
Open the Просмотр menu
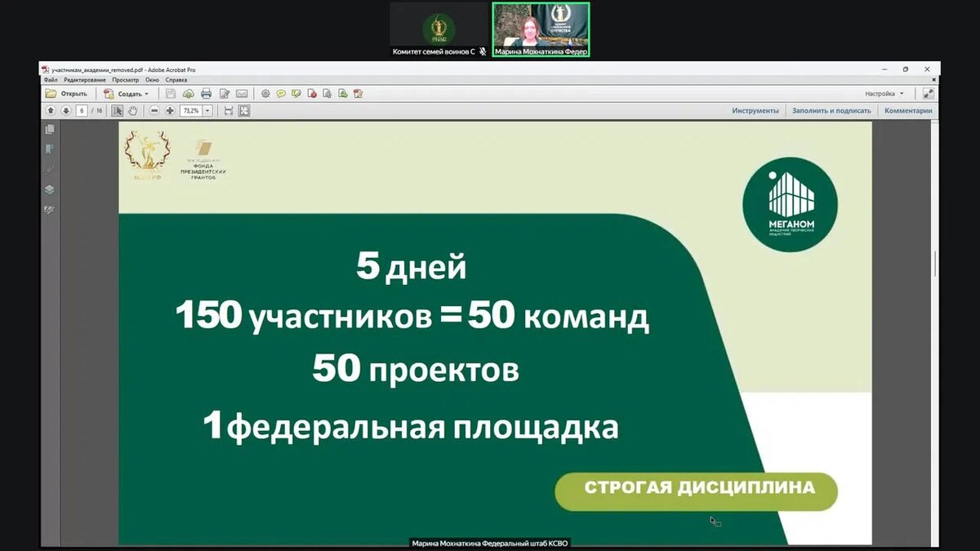point(125,80)
